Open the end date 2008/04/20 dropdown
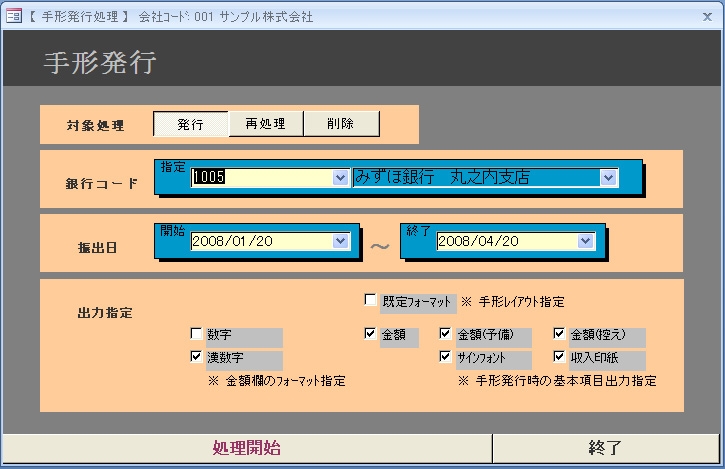 click(x=586, y=241)
